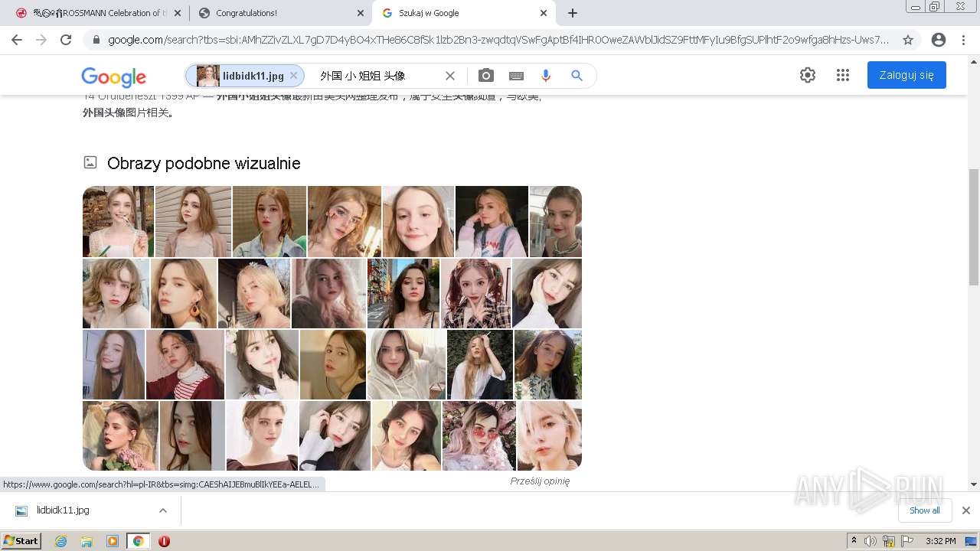This screenshot has width=980, height=551.
Task: Click the page vertical scrollbar thumb
Action: 973,226
